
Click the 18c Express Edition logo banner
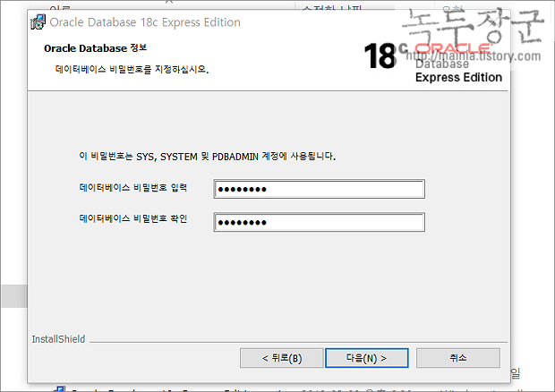pos(433,62)
